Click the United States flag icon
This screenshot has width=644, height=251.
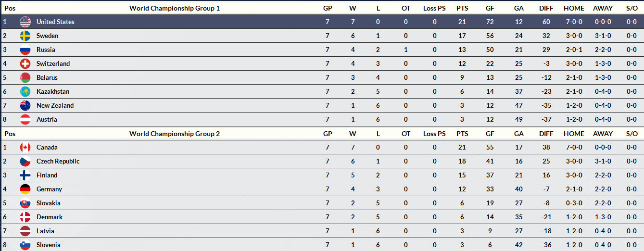[x=25, y=22]
